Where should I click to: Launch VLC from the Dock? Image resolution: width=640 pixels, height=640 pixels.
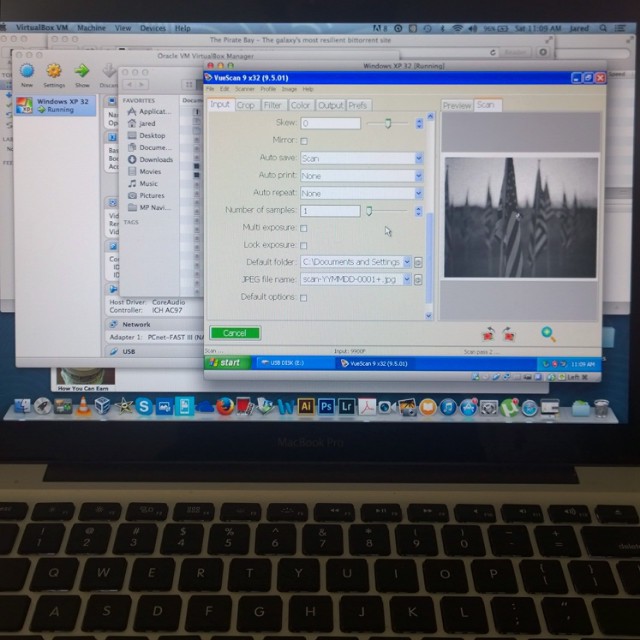pos(83,406)
